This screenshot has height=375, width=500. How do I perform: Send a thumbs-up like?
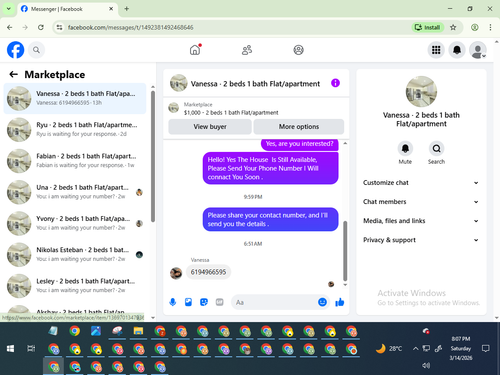pyautogui.click(x=340, y=302)
